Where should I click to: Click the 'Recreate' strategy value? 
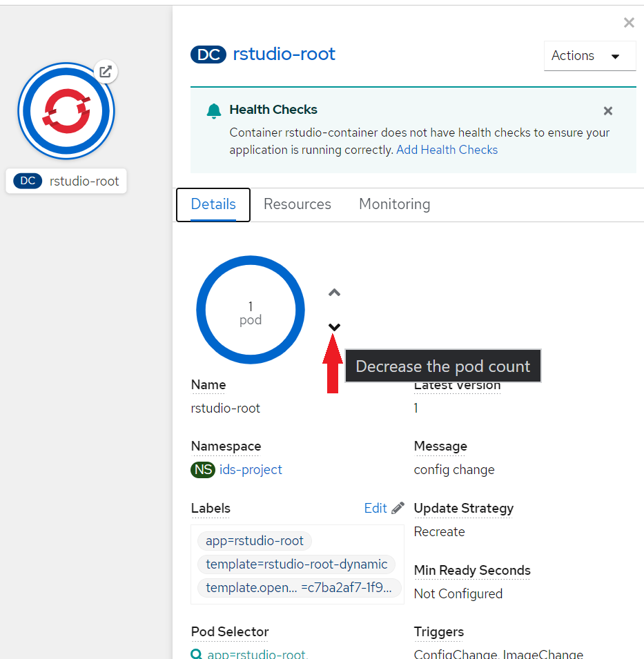coord(439,531)
